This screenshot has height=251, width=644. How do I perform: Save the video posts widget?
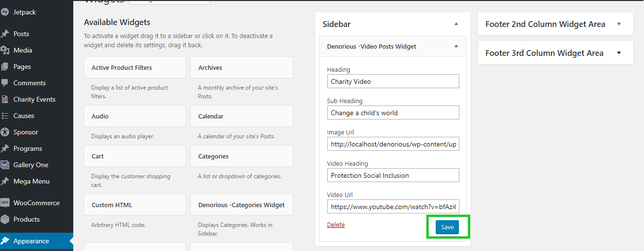447,227
